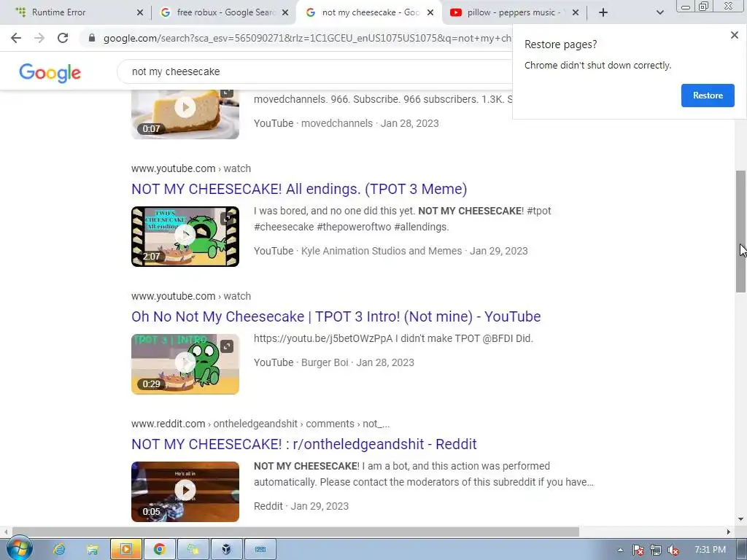
Task: Click the horizontal scrollbar thumb
Action: pos(295,532)
